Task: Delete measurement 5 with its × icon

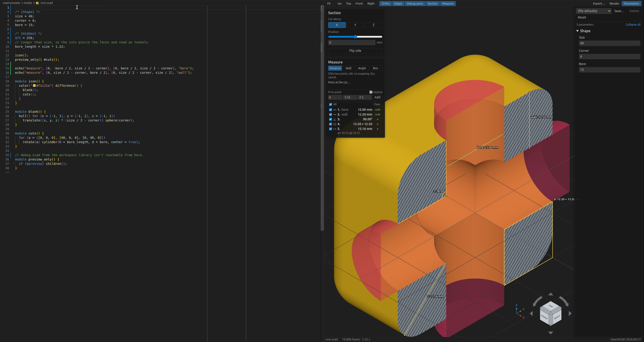Action: (x=377, y=129)
